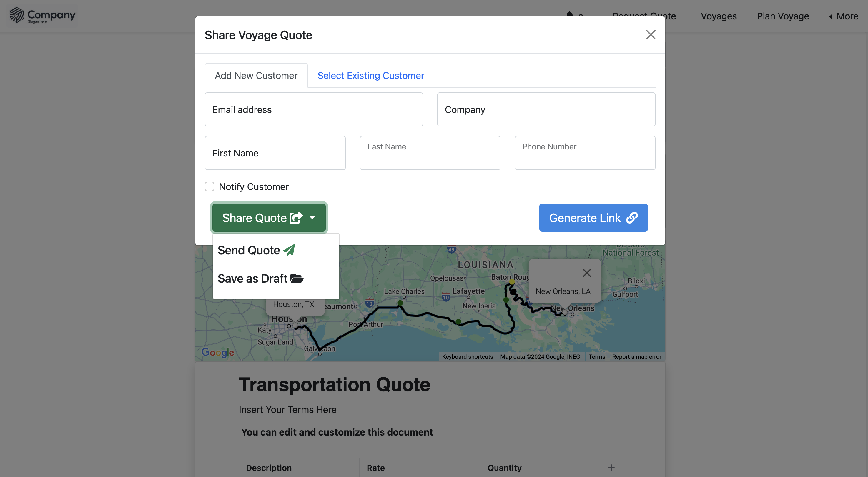Go to Plan Voyage page
The image size is (868, 477).
[782, 16]
